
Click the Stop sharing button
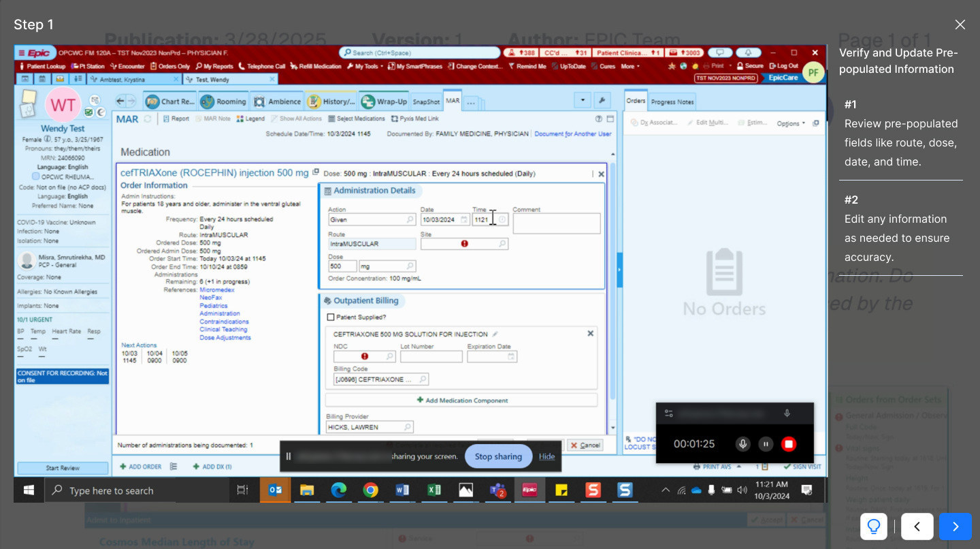(x=498, y=456)
